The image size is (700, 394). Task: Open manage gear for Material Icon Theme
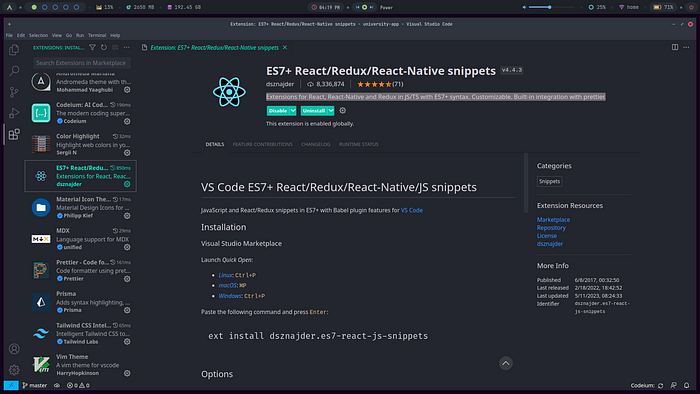pos(127,216)
